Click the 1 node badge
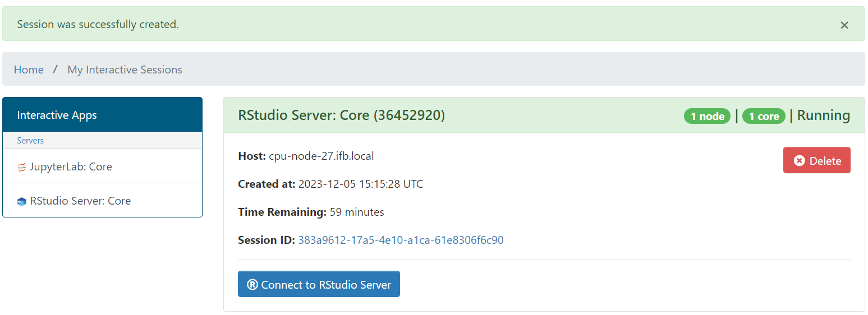Image resolution: width=868 pixels, height=315 pixels. [x=707, y=116]
